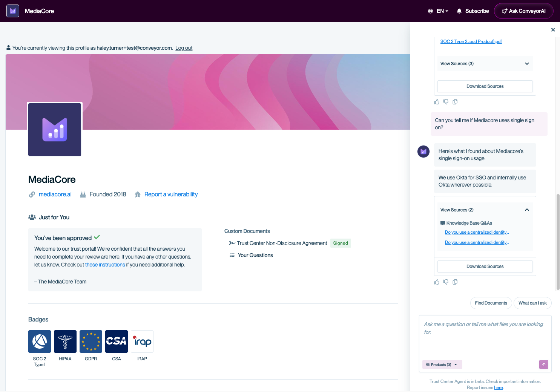Focus the chat question input field
Viewport: 560px width, 392px height.
485,336
